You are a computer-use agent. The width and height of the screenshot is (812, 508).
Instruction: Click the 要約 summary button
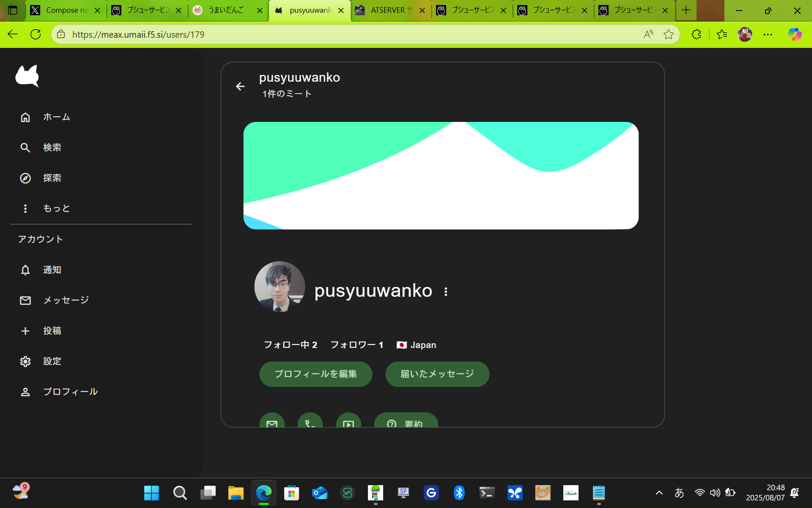[x=406, y=420]
